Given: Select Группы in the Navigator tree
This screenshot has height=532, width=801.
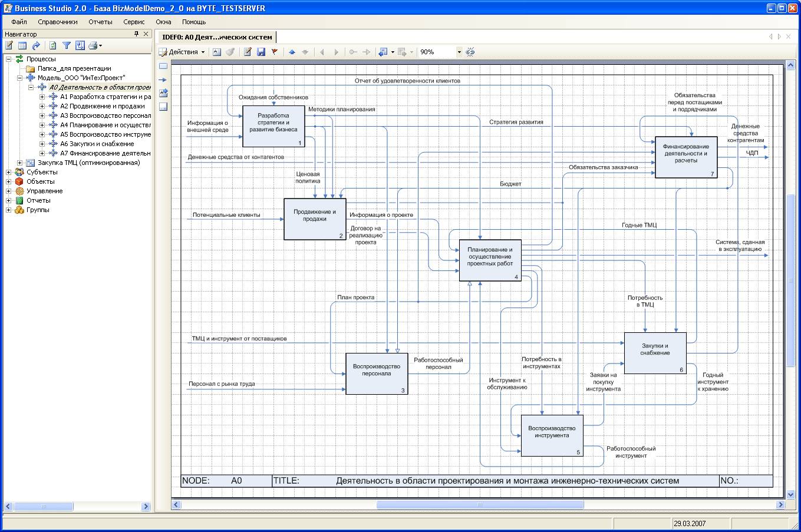Looking at the screenshot, I should pyautogui.click(x=38, y=210).
